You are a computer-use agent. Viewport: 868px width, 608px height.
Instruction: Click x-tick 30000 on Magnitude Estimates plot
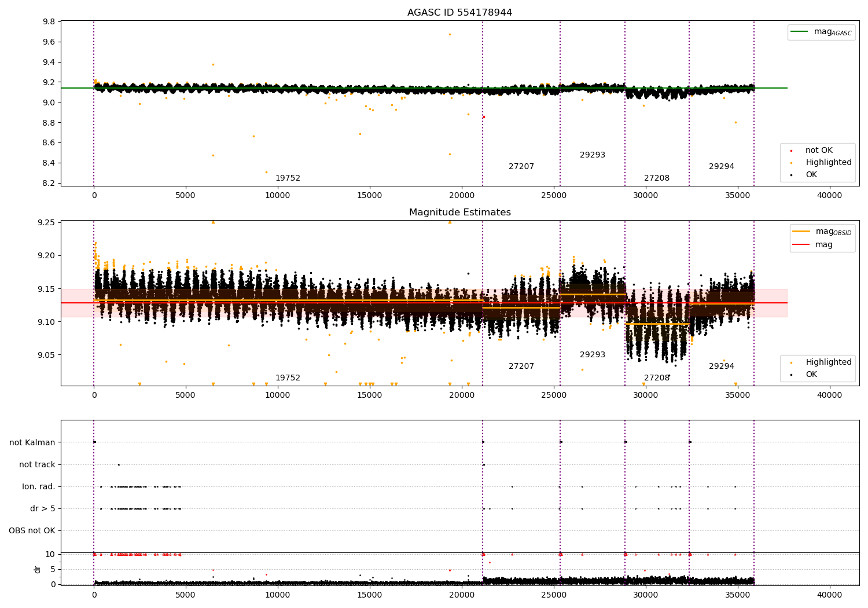tap(645, 395)
